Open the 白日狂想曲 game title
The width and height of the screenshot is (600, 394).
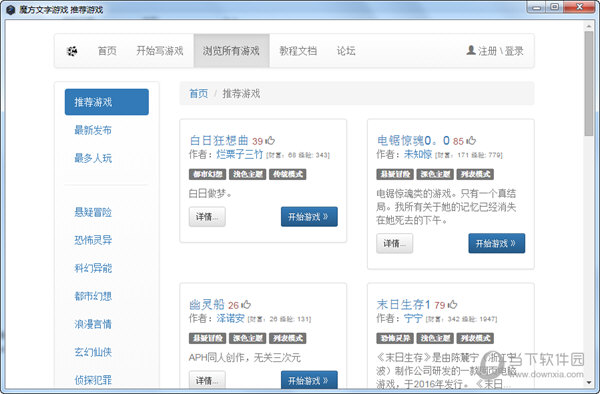tap(219, 140)
